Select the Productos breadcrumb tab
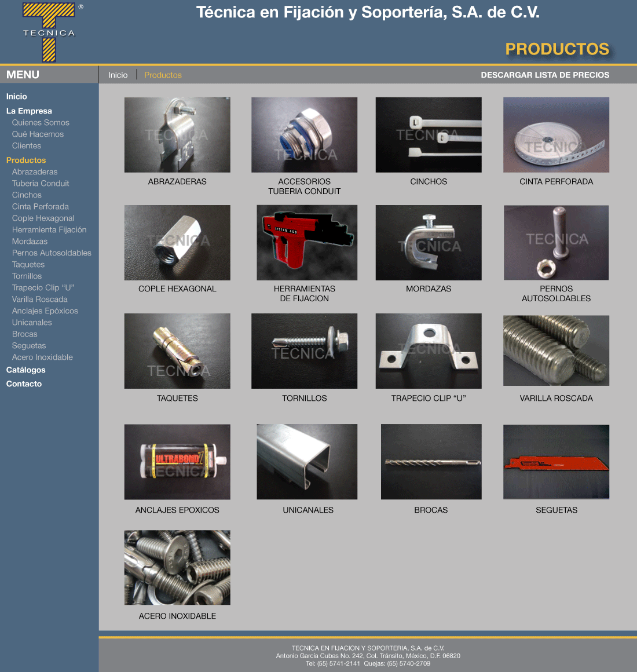 [x=163, y=75]
